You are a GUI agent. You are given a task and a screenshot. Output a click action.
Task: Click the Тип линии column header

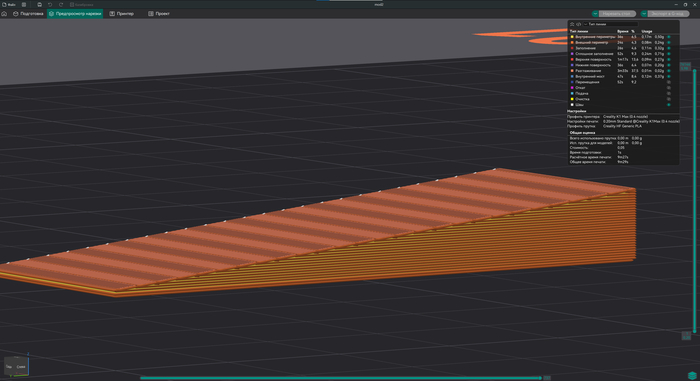click(579, 31)
